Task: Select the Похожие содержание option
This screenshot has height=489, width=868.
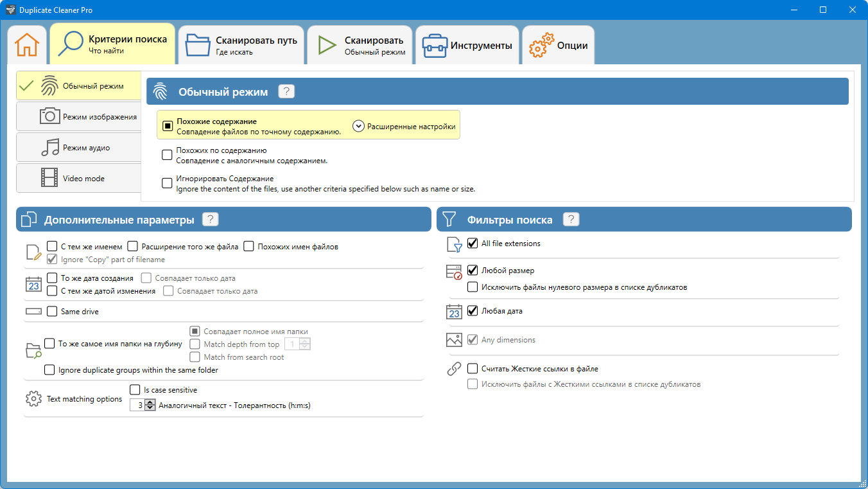Action: 167,126
